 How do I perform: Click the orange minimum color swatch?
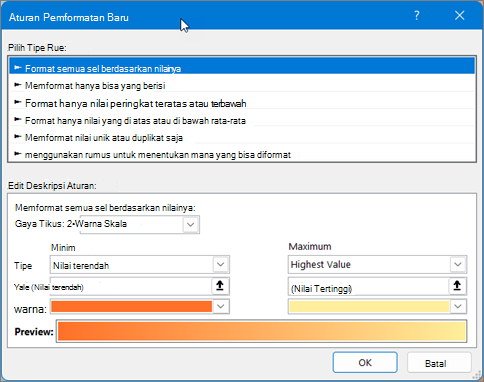pyautogui.click(x=132, y=306)
